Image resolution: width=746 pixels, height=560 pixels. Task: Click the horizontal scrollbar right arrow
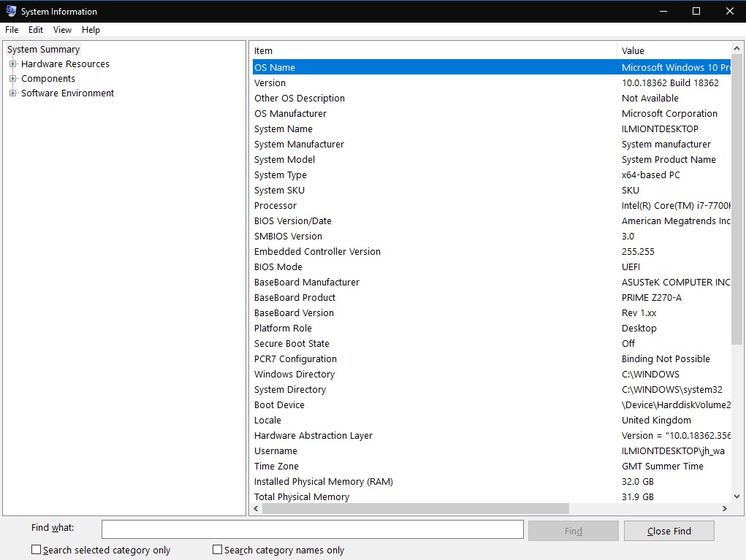point(725,508)
